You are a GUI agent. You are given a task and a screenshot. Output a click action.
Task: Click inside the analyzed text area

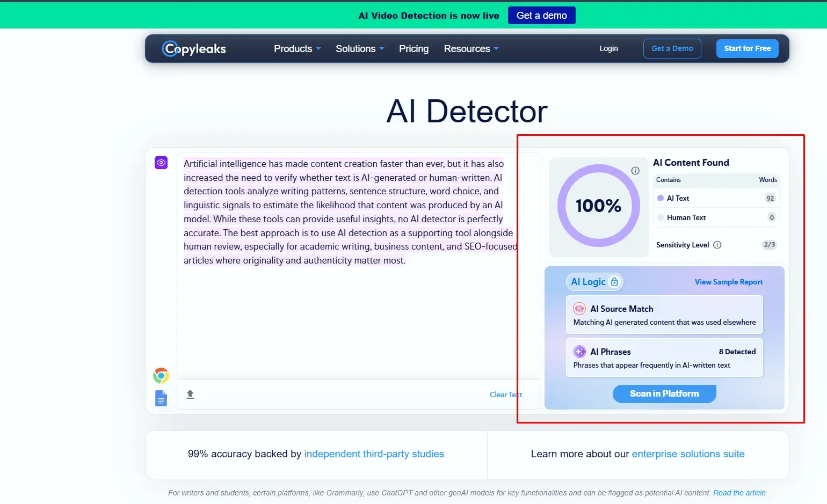358,266
